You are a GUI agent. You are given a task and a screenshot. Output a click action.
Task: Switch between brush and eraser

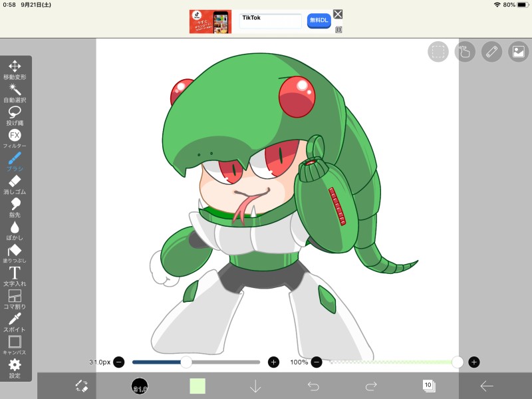82,386
